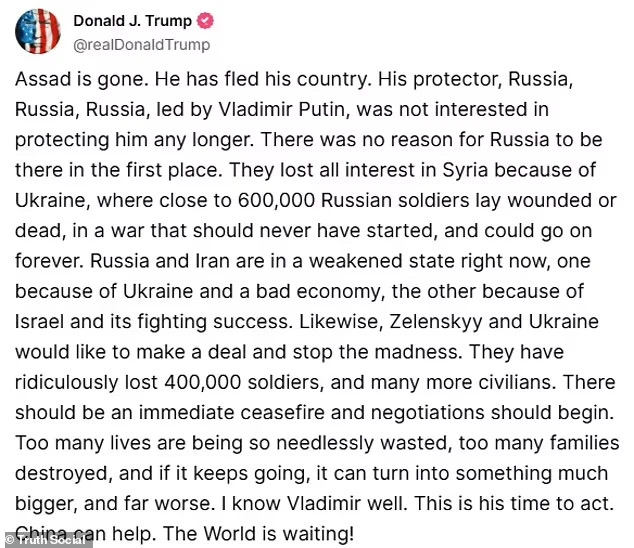Click the word "Syria" in the post
Viewport: 634px width, 548px height.
pos(465,170)
